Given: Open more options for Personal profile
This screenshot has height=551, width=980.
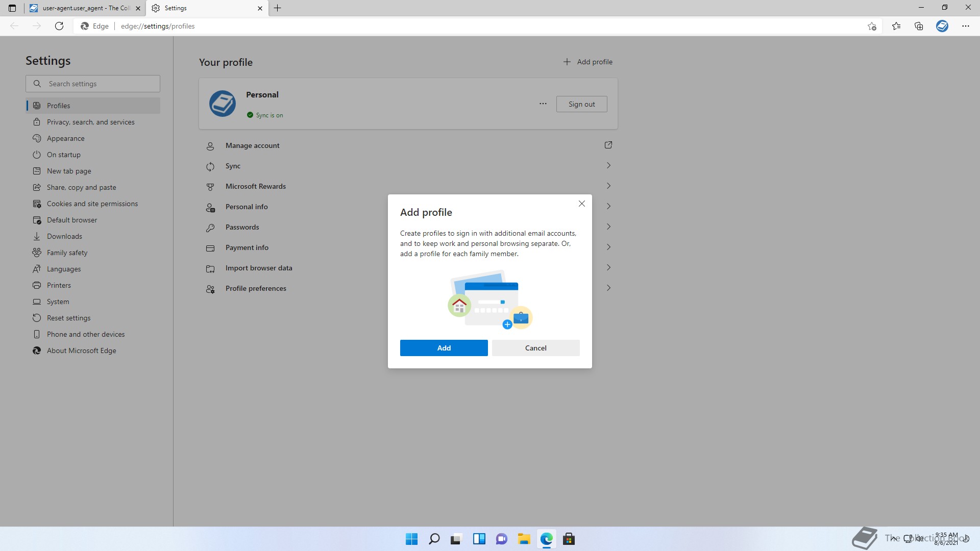Looking at the screenshot, I should pyautogui.click(x=543, y=104).
